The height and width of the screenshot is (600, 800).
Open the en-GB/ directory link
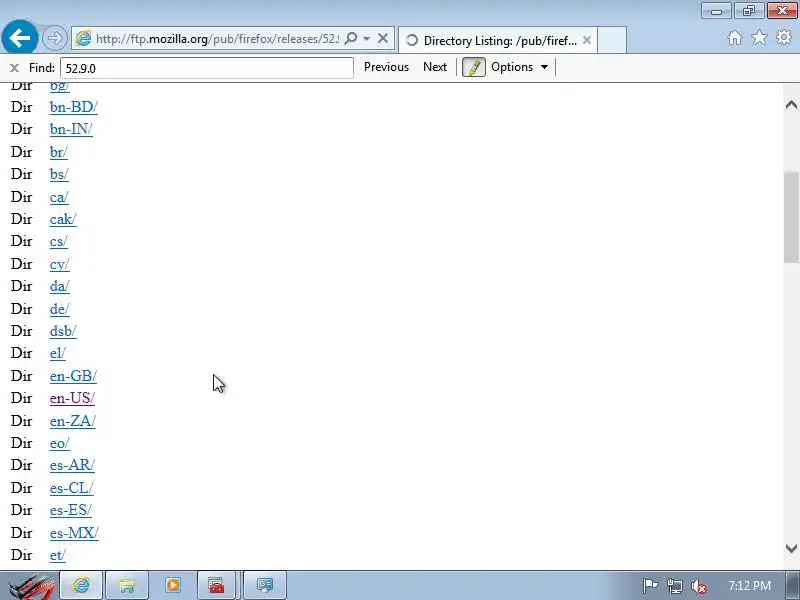73,376
